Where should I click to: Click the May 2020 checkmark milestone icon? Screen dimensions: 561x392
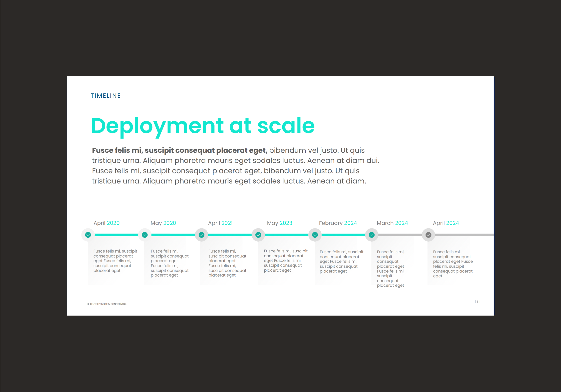[x=145, y=235]
